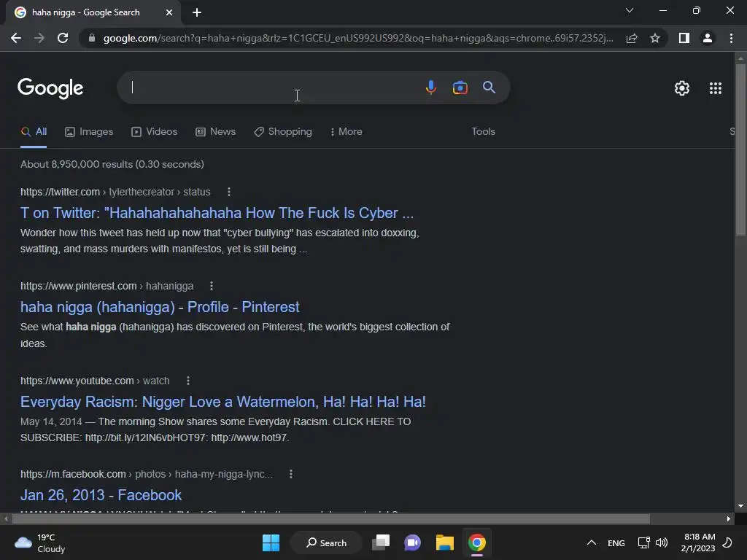Open Google quick settings gear
The height and width of the screenshot is (560, 747).
pyautogui.click(x=682, y=88)
